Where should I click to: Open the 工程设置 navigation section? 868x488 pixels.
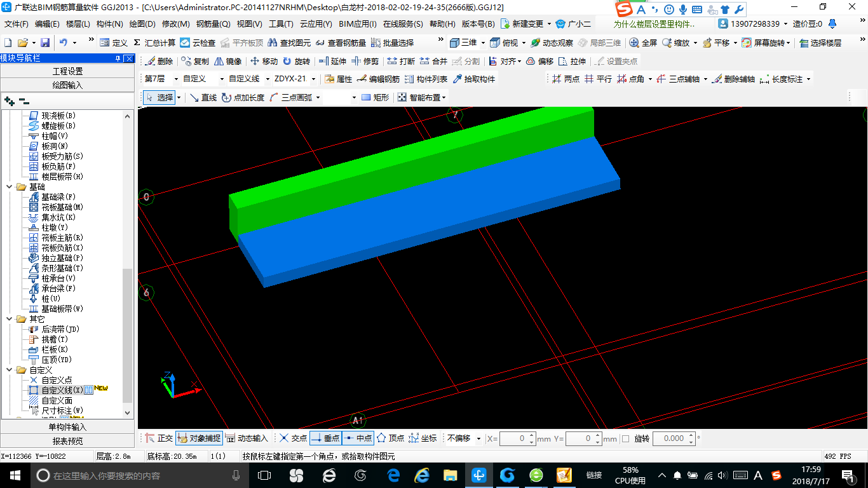pos(67,71)
